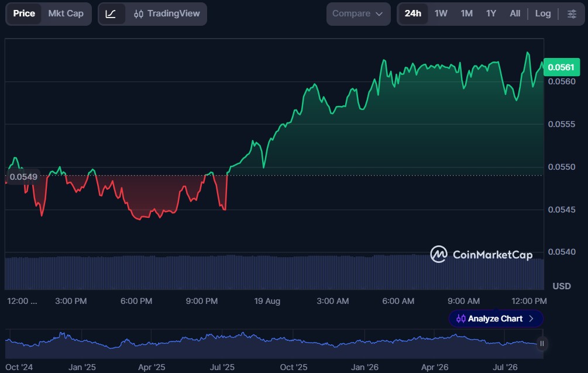Select the 1M time range
Image resolution: width=588 pixels, height=373 pixels.
tap(466, 13)
